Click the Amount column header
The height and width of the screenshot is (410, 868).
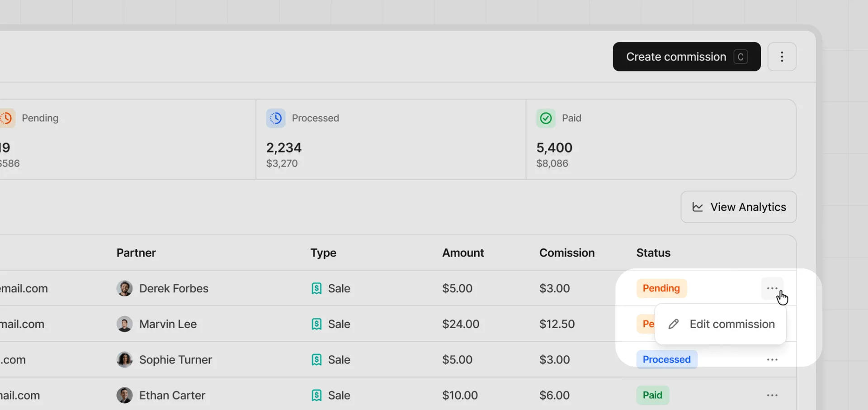(x=463, y=253)
